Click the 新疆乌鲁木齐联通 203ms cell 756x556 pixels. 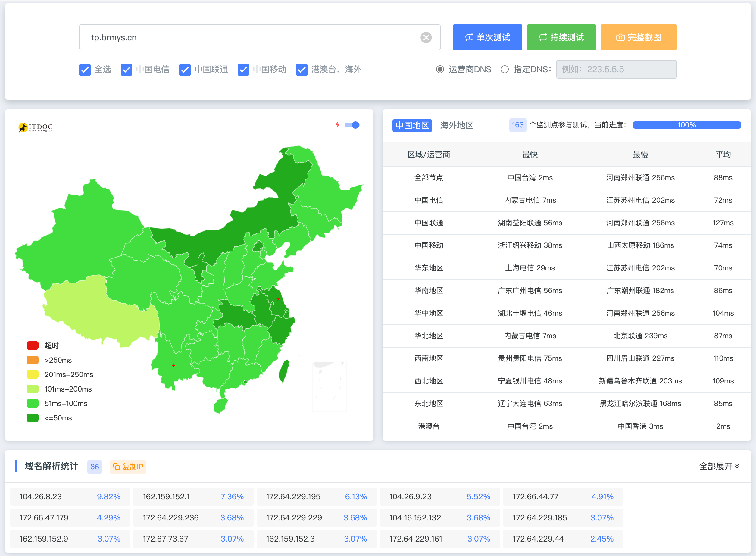pyautogui.click(x=640, y=381)
